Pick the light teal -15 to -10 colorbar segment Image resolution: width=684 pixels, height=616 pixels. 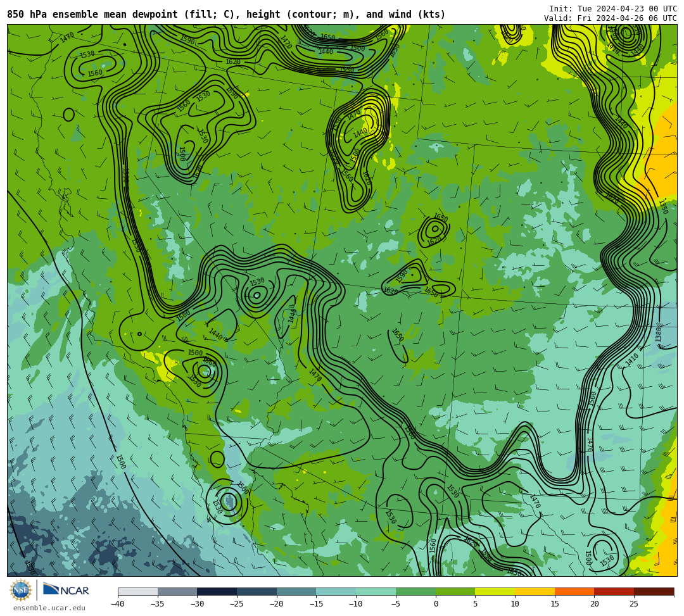[x=336, y=591]
